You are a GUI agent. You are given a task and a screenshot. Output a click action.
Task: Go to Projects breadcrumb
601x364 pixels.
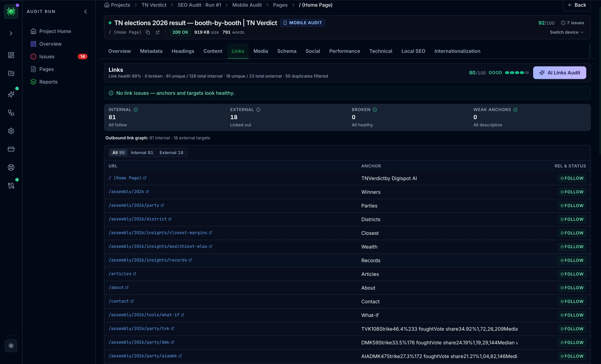pos(117,5)
